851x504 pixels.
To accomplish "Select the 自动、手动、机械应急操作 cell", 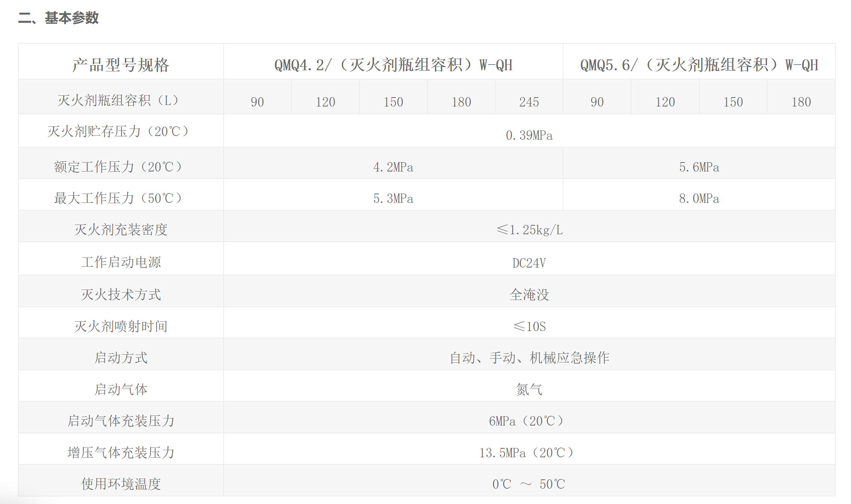I will (x=529, y=358).
